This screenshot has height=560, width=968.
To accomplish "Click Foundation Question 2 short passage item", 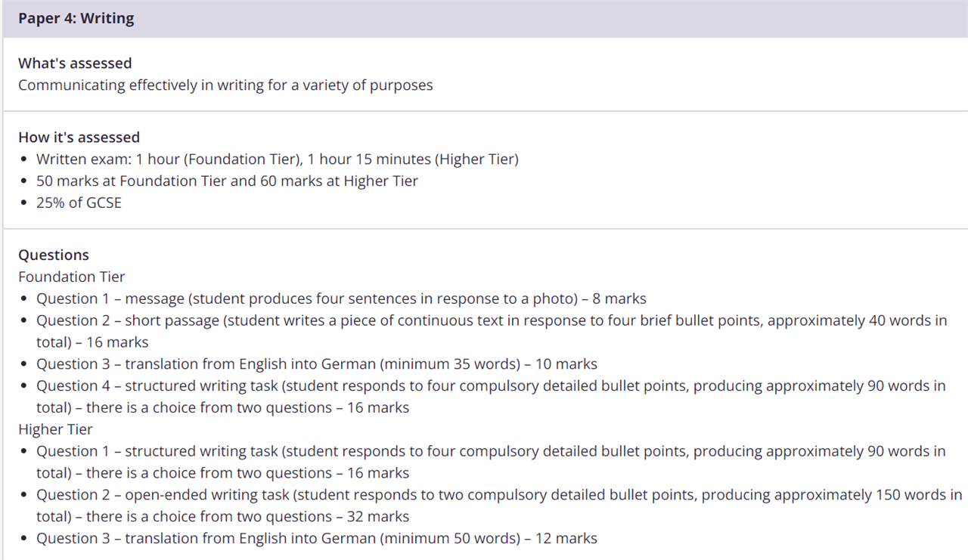I will [x=492, y=331].
